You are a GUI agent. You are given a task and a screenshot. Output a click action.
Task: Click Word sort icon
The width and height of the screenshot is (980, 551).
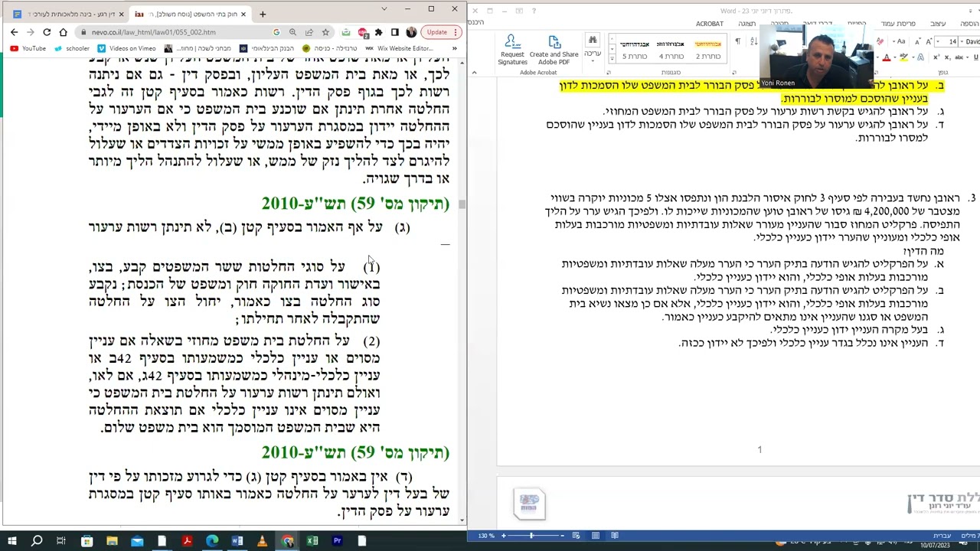[x=753, y=41]
